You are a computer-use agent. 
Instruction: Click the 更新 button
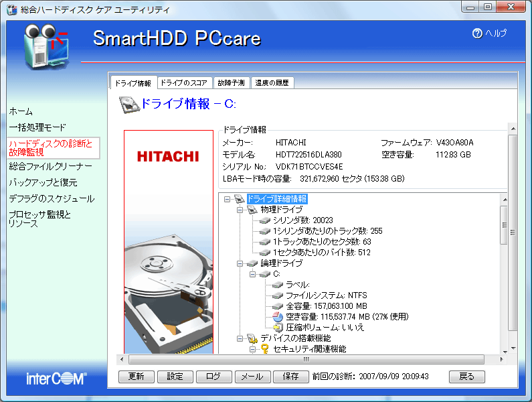tap(137, 377)
